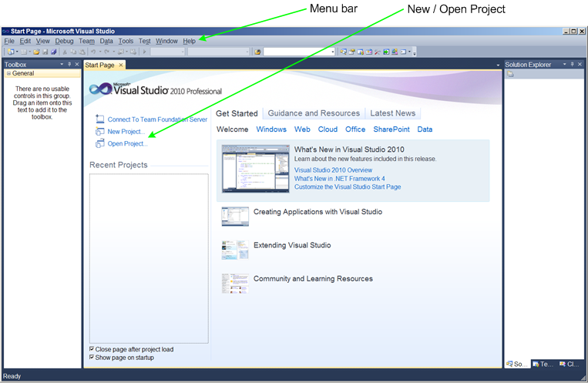Viewport: 588px width, 383px height.
Task: Open the Undo history dropdown arrow
Action: tap(100, 52)
